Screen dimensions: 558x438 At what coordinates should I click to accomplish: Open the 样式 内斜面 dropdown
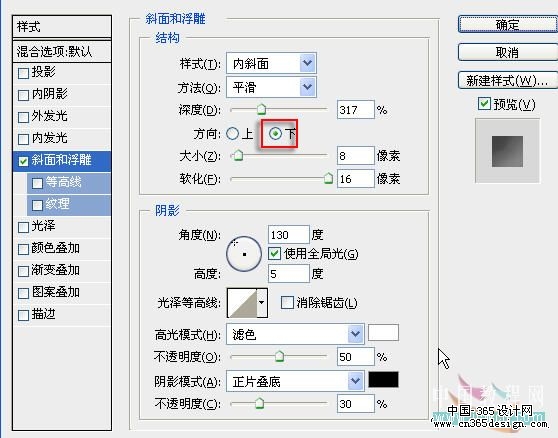pyautogui.click(x=271, y=64)
